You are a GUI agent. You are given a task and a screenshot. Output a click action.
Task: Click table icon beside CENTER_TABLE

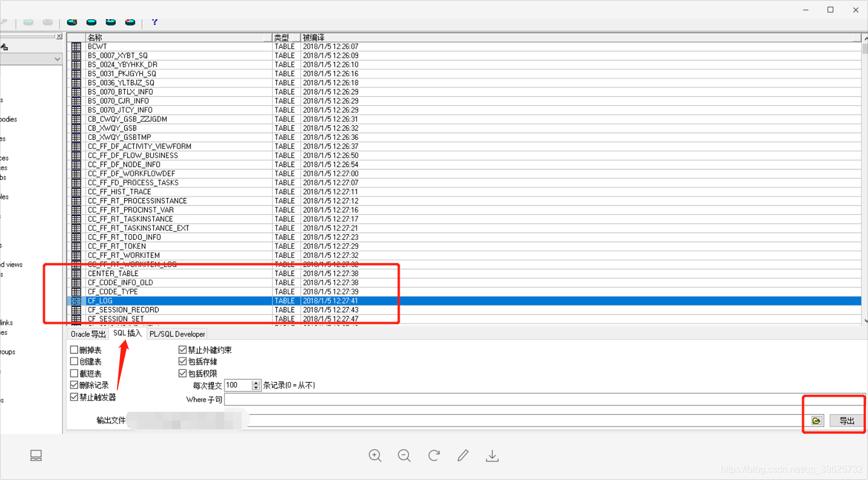pyautogui.click(x=76, y=274)
